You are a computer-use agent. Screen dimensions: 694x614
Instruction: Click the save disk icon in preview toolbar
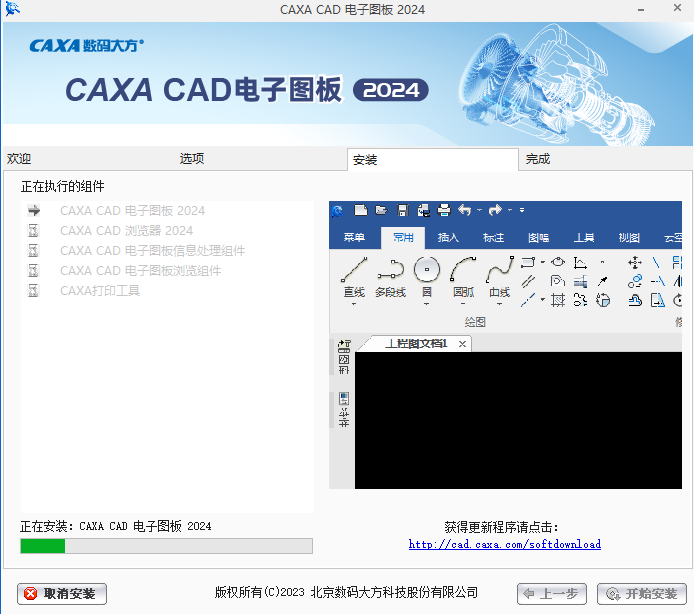click(x=403, y=210)
